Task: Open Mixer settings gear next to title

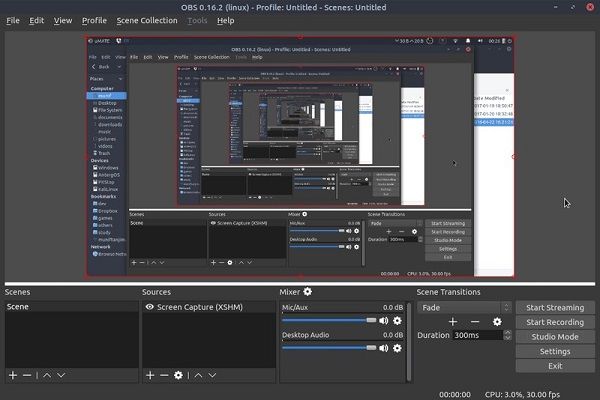Action: (308, 292)
